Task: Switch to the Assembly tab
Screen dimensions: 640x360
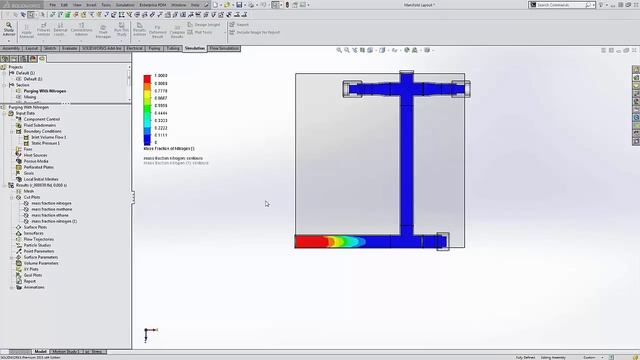Action: 11,49
